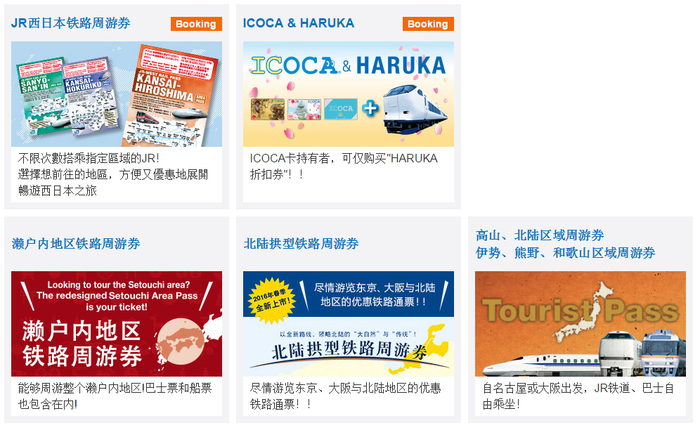The height and width of the screenshot is (430, 700).
Task: Click the Kansai-Hokuriku pass brochure image
Action: (92, 95)
